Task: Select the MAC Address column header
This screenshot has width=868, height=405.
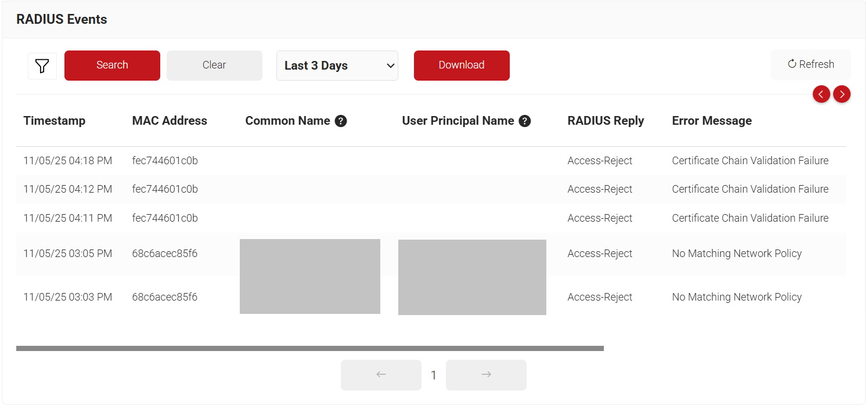Action: click(170, 121)
